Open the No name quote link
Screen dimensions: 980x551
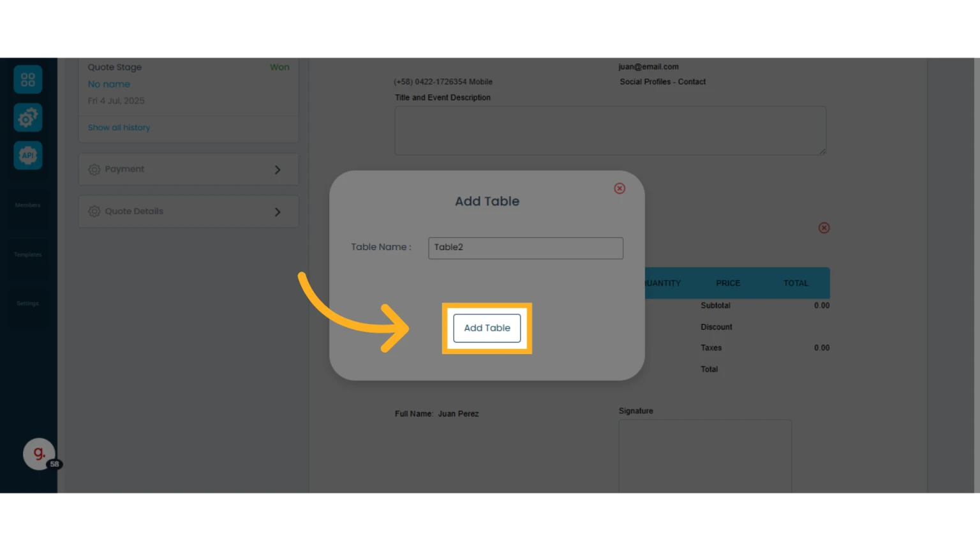(x=109, y=84)
